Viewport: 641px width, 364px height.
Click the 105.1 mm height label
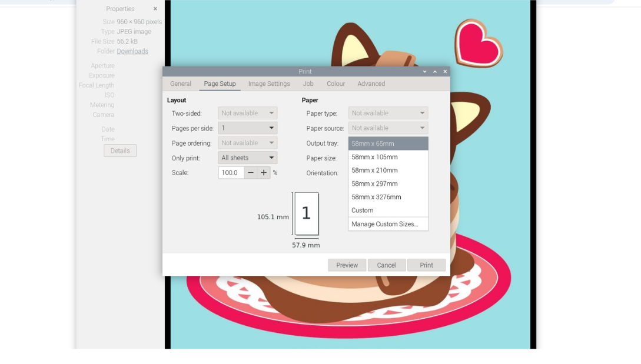click(x=273, y=217)
